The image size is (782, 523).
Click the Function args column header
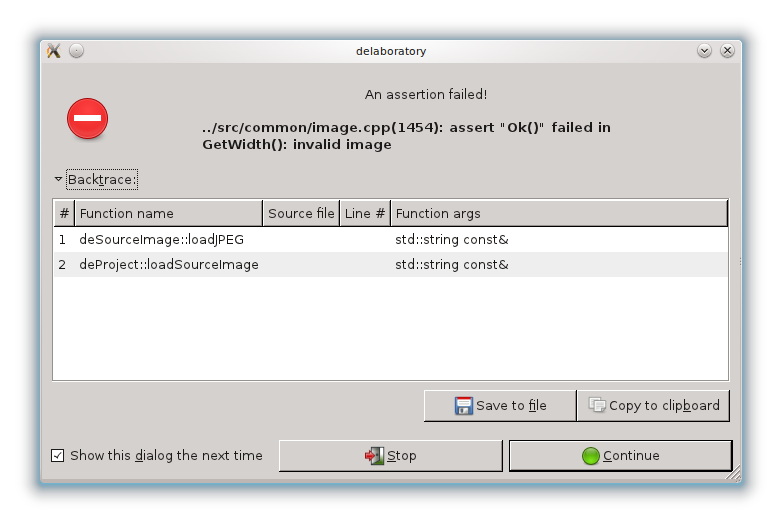[559, 213]
